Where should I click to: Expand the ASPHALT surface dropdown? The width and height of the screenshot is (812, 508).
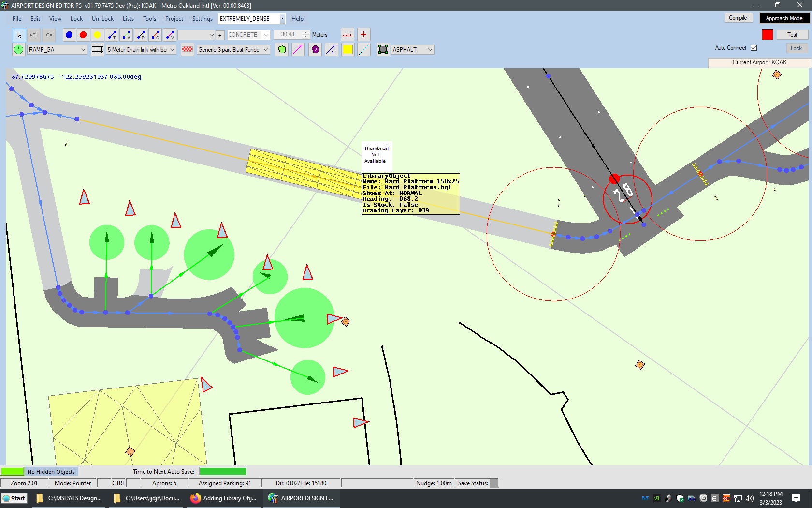[x=430, y=50]
